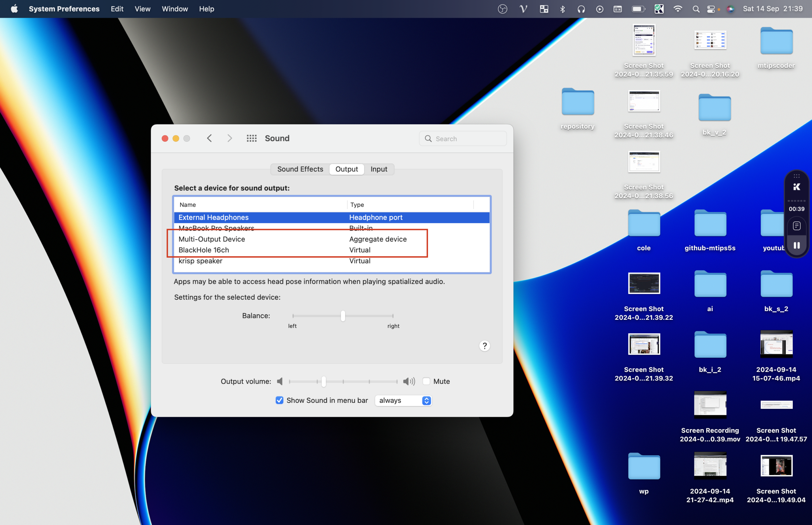Select Multi-Output Device output
812x525 pixels.
click(211, 239)
